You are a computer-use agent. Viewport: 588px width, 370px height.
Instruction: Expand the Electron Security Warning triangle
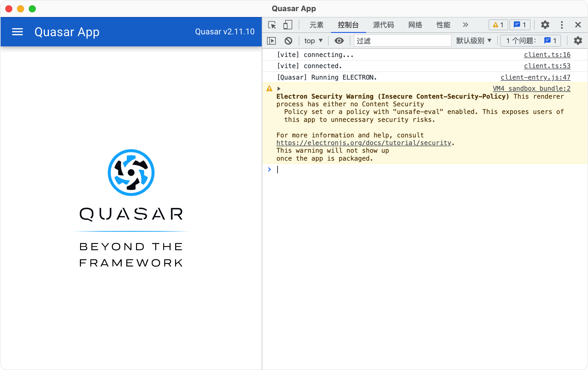tap(279, 89)
